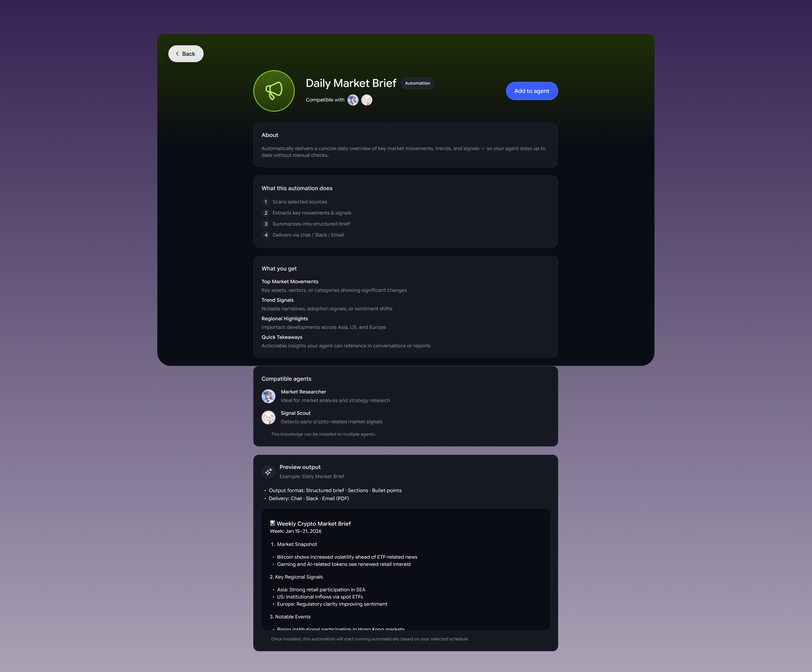Viewport: 812px width, 672px height.
Task: Click 'This knowledge can be installed to multiple agents' note
Action: point(323,434)
